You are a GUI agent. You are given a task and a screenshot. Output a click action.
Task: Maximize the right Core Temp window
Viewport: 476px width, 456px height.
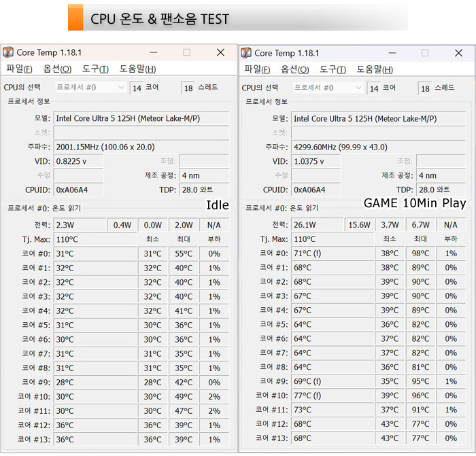425,52
